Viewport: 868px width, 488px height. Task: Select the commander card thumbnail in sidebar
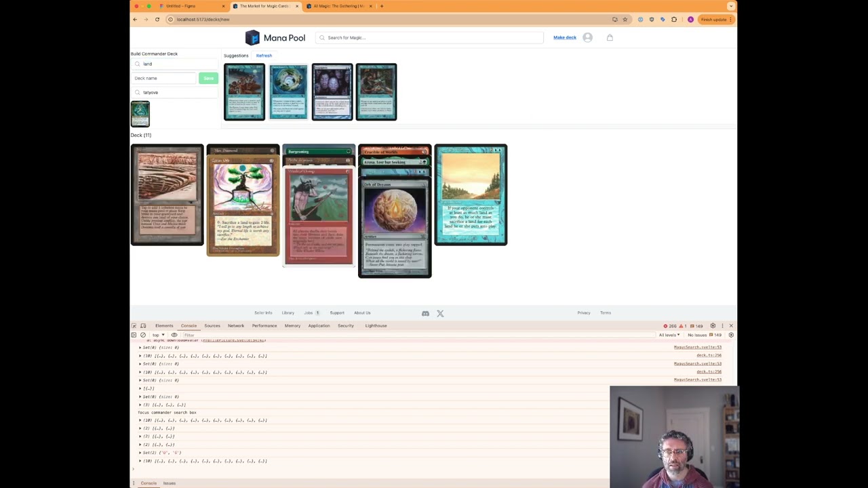point(140,114)
